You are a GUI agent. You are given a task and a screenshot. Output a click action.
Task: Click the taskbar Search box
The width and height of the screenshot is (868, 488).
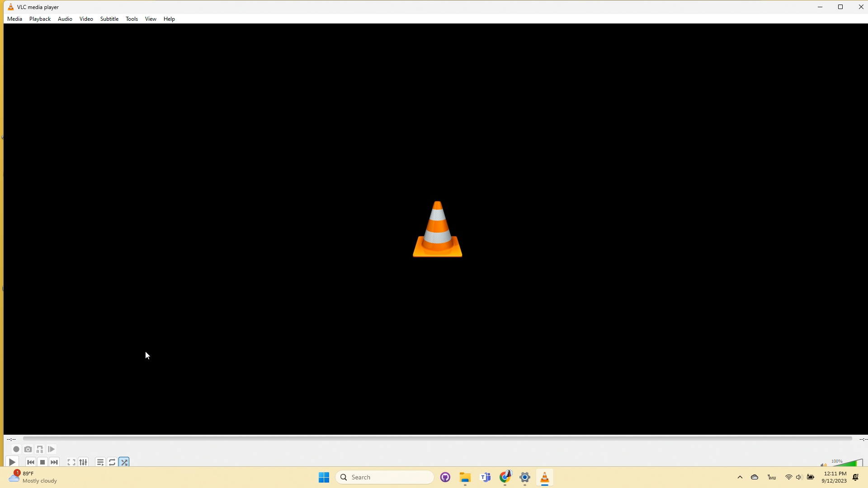[385, 477]
